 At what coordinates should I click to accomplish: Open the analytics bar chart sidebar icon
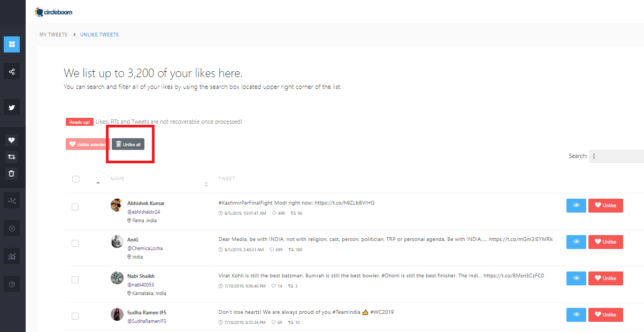12,256
